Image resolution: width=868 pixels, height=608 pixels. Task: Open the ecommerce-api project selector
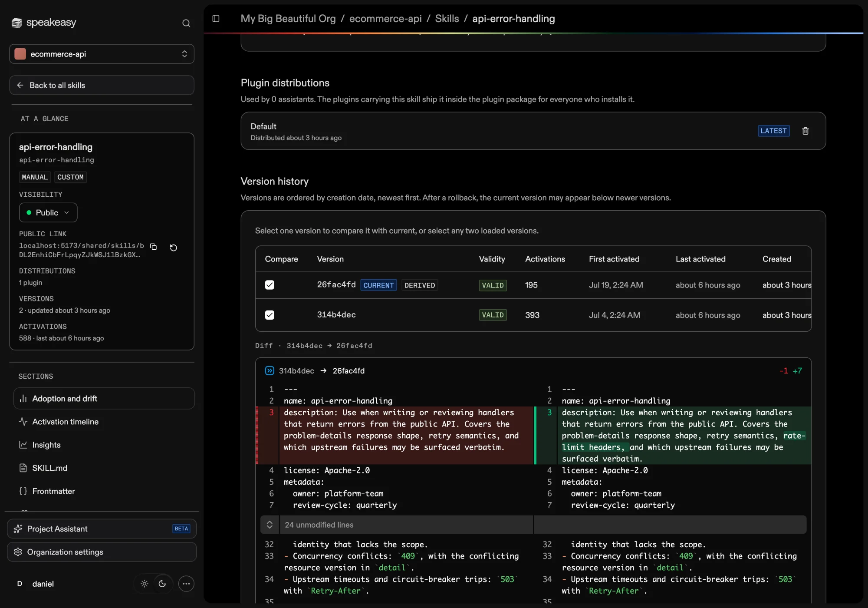(102, 54)
